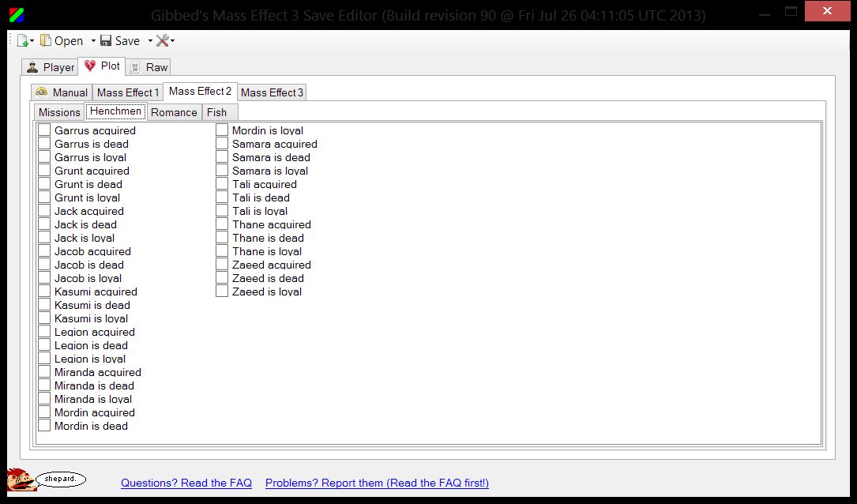Check Thane acquired checkbox
Viewport: 857px width, 504px height.
(222, 224)
